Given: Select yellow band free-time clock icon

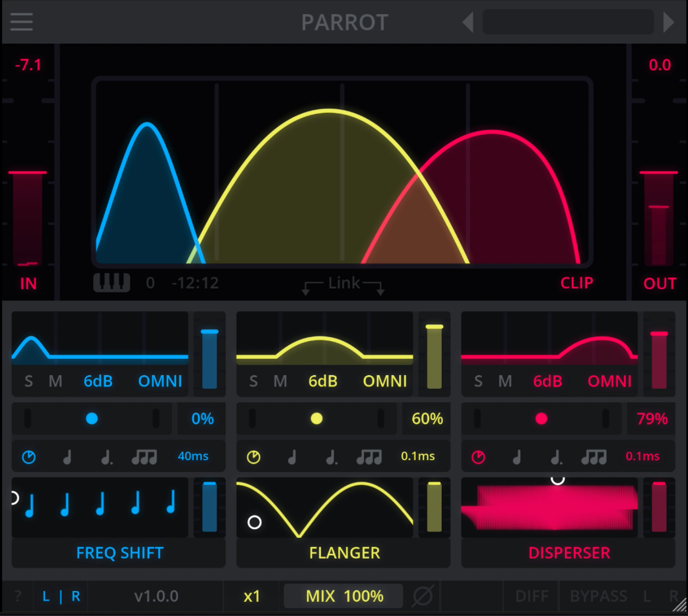Looking at the screenshot, I should click(253, 457).
